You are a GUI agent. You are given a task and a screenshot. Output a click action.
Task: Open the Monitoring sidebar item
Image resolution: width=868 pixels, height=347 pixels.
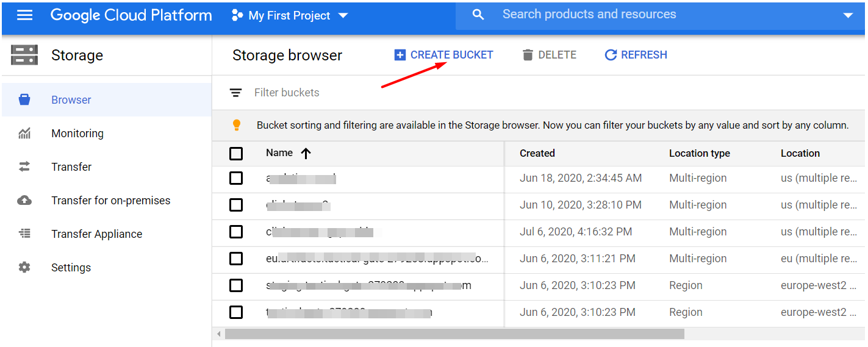pyautogui.click(x=107, y=133)
